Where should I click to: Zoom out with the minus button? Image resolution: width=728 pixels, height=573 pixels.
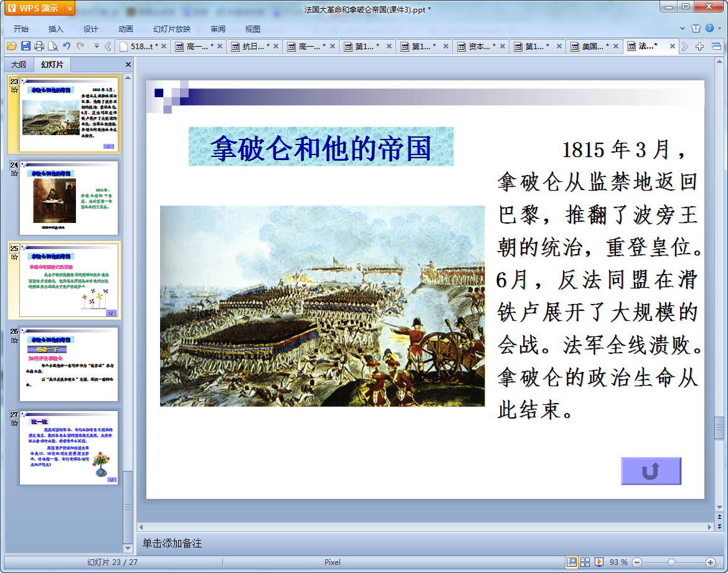pyautogui.click(x=638, y=562)
